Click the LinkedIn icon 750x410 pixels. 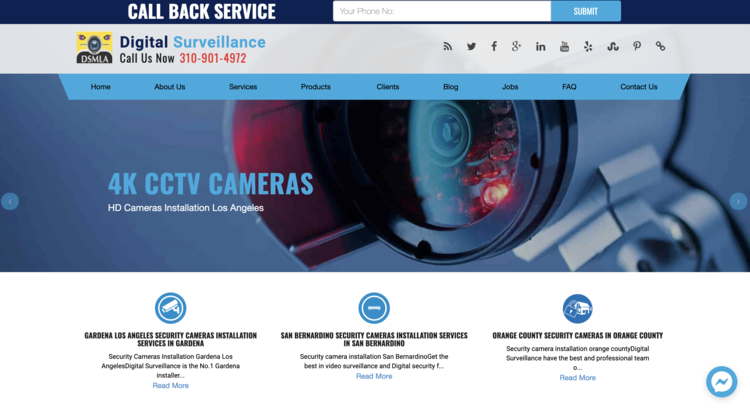coord(541,46)
